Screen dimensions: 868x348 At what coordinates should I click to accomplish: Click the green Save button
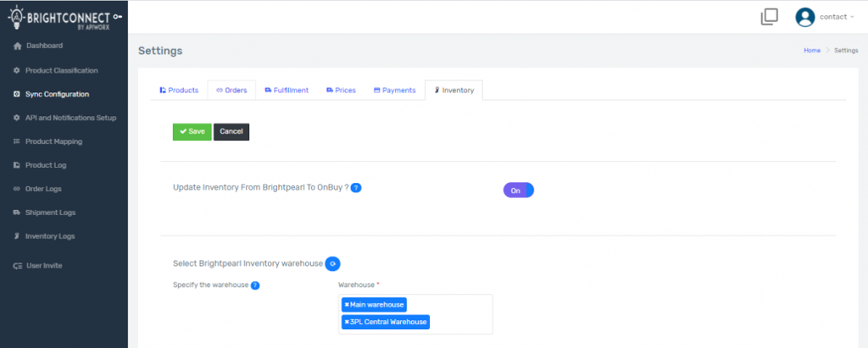click(x=192, y=132)
